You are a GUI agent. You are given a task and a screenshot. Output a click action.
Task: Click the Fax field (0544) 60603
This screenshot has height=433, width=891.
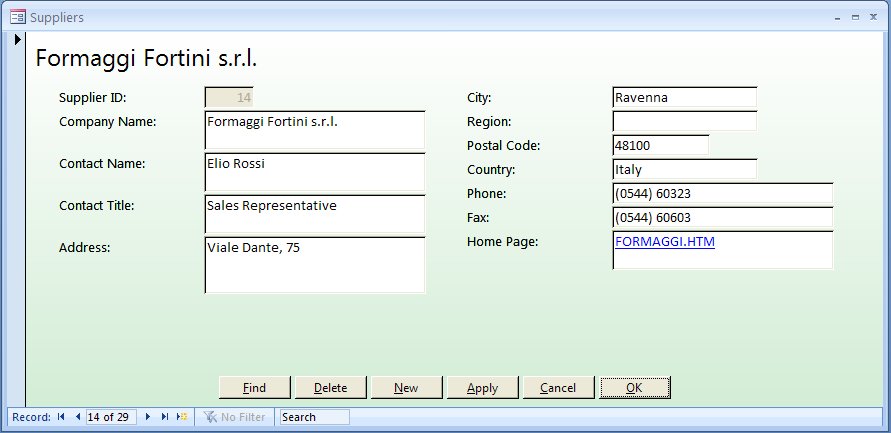coord(723,217)
